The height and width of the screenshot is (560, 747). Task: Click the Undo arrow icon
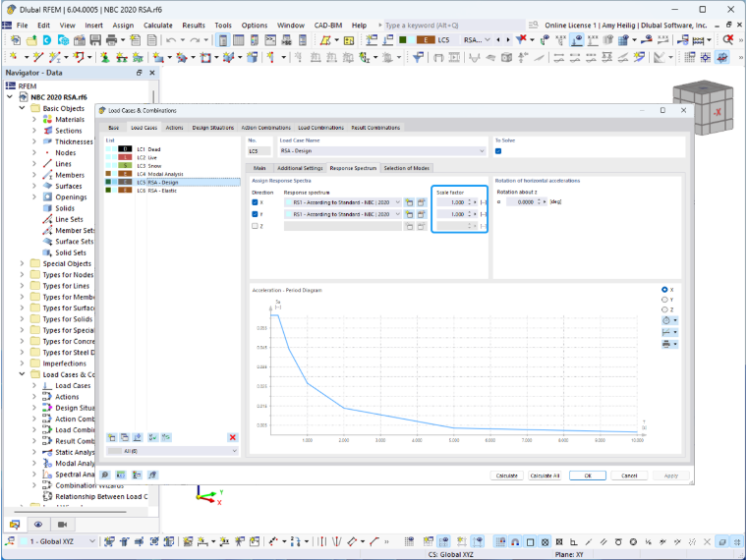pos(172,40)
